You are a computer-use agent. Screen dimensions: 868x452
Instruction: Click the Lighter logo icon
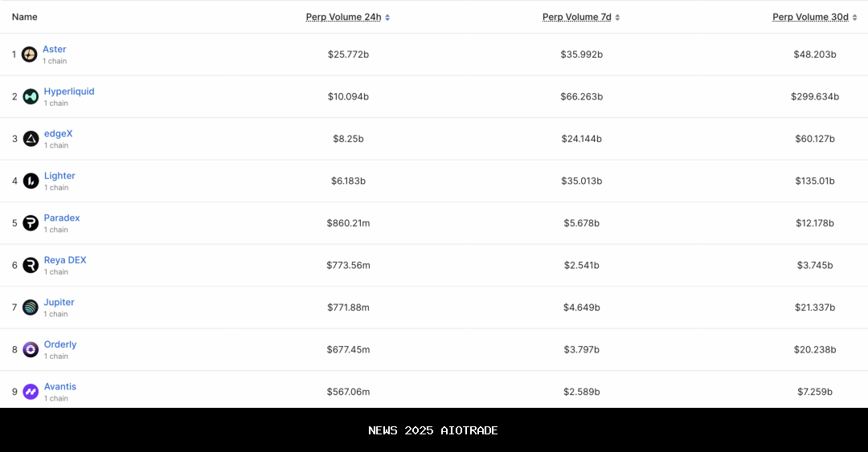(x=31, y=181)
